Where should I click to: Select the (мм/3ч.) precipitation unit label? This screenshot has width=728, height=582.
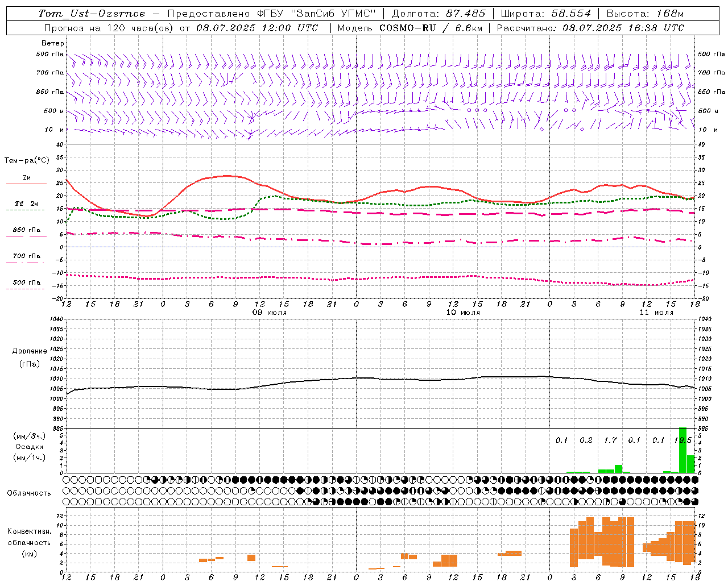point(30,436)
